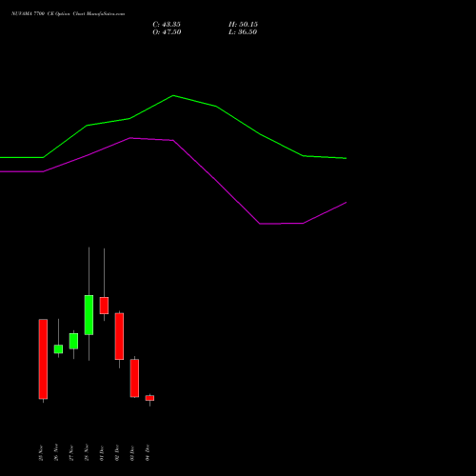Click the 27 Nov date axis label
This screenshot has height=476, width=476.
click(71, 453)
